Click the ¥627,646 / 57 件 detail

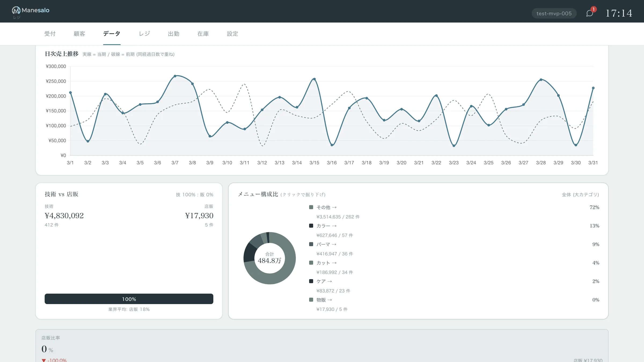335,235
